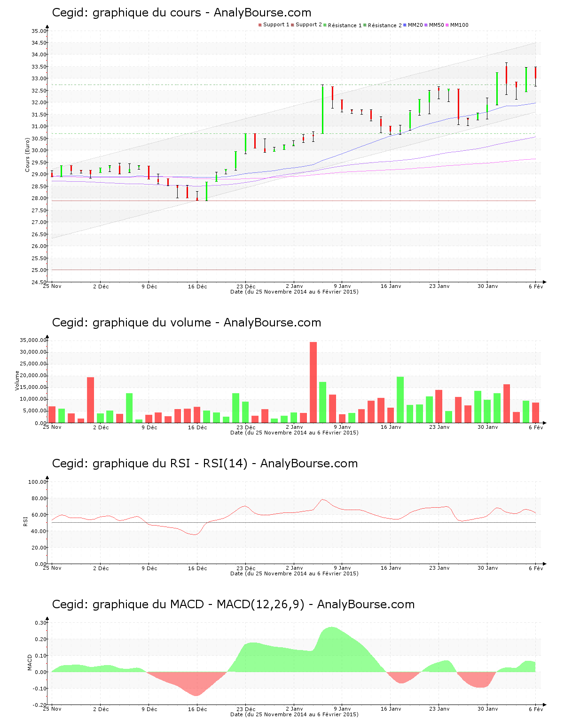Image resolution: width=564 pixels, height=728 pixels.
Task: Click the date range caption under MACD chart
Action: tap(294, 714)
